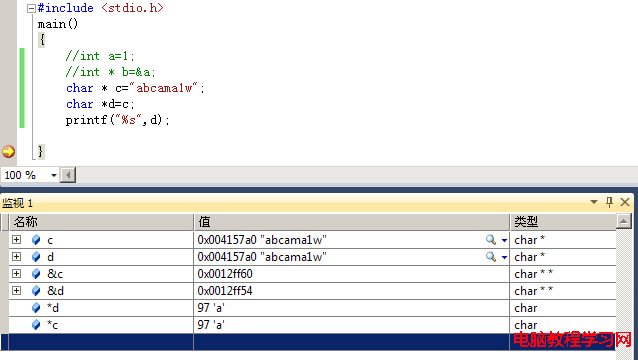Click the char * * type of &c
The image size is (638, 360).
[x=533, y=274]
